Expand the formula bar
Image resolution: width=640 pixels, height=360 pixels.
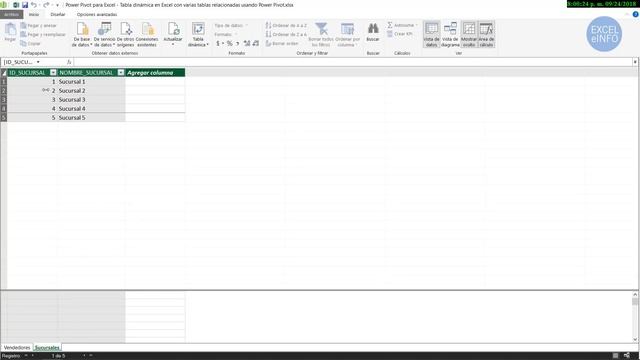(x=635, y=62)
